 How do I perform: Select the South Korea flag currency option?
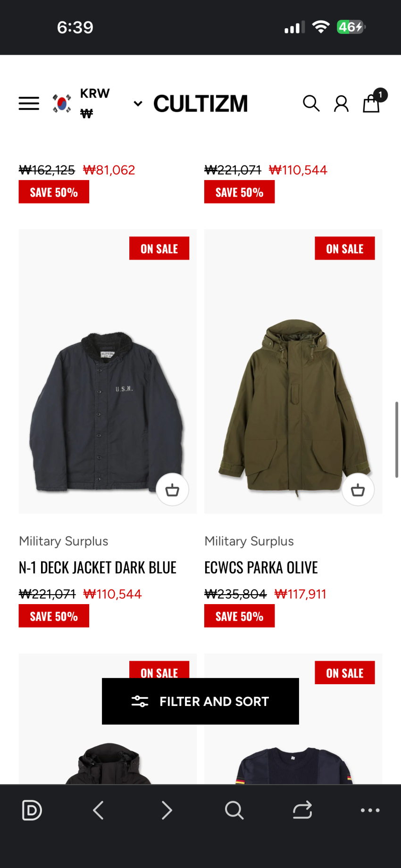pos(62,104)
